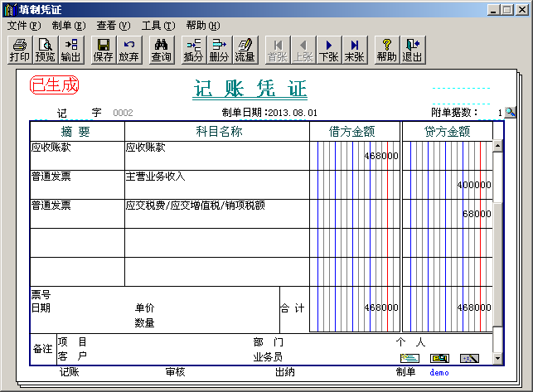Click credit amount 400000

474,185
